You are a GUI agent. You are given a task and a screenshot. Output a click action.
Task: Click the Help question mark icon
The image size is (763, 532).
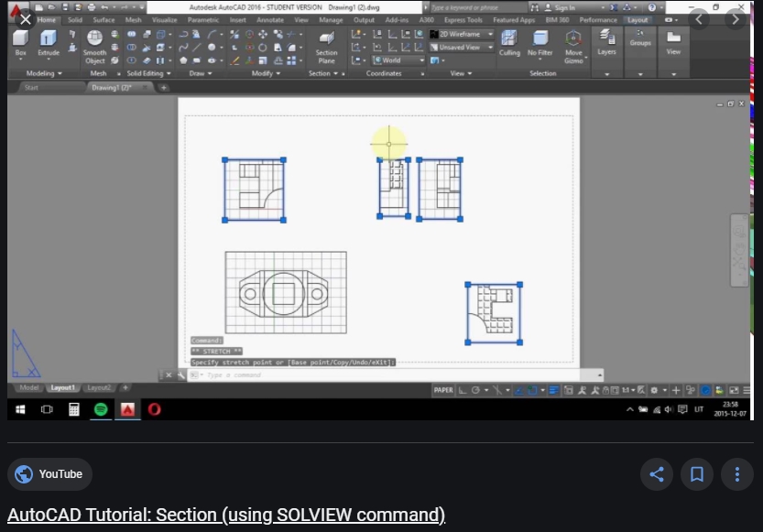652,7
